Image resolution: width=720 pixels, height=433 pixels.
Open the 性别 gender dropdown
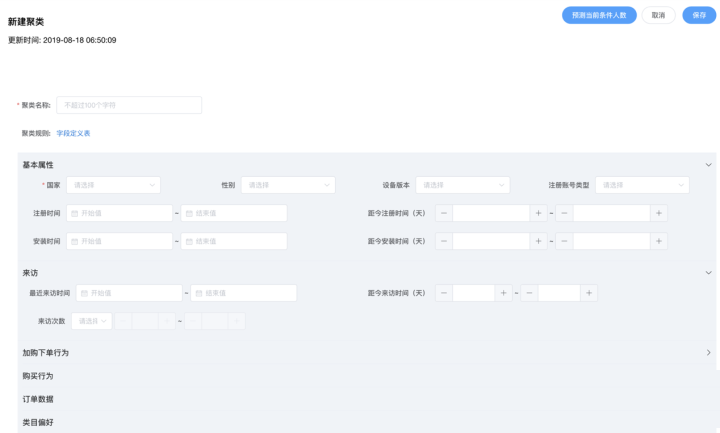coord(288,185)
